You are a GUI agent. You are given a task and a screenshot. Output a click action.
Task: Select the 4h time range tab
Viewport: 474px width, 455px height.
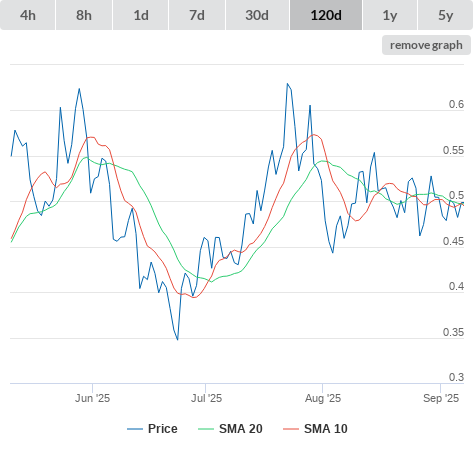[x=28, y=15]
